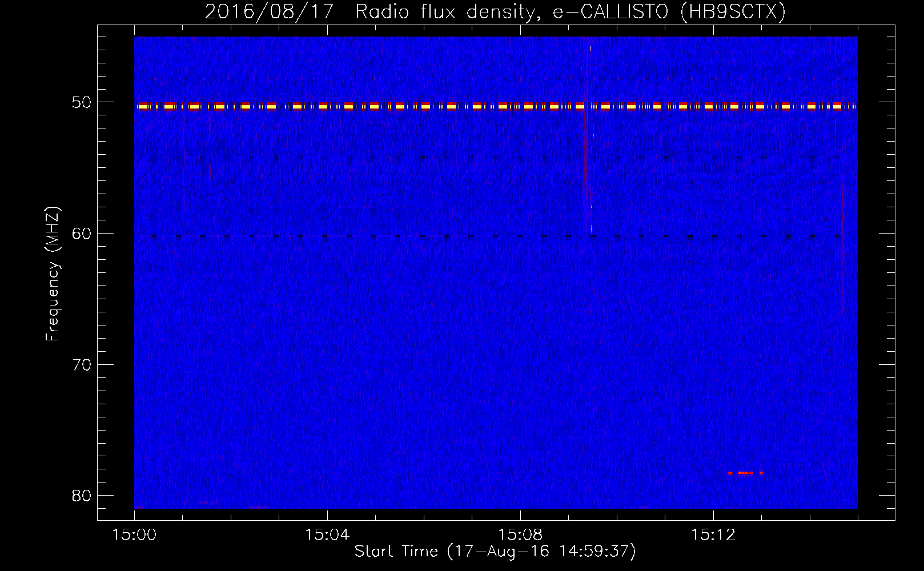Click the "50" frequency tick label
The width and height of the screenshot is (924, 571).
click(82, 102)
